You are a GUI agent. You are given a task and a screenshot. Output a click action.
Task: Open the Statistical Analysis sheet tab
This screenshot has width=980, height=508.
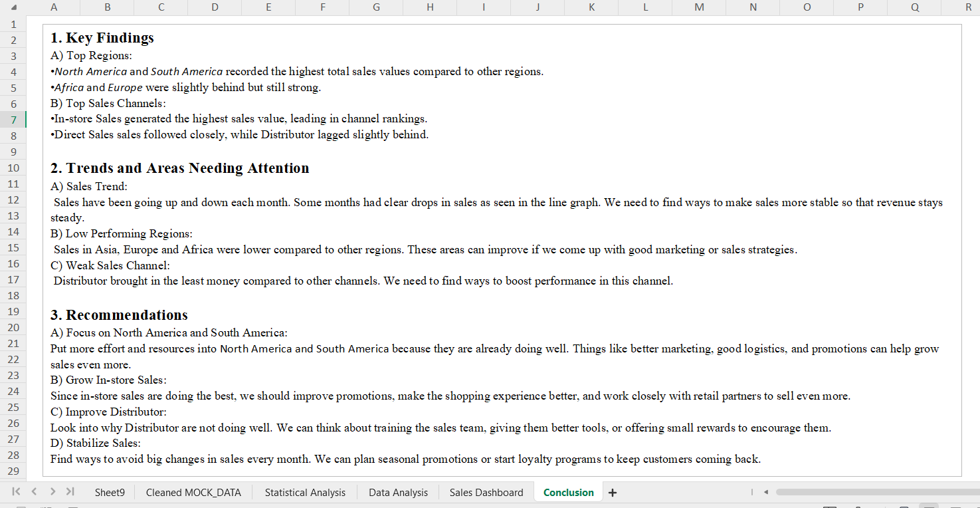tap(305, 493)
